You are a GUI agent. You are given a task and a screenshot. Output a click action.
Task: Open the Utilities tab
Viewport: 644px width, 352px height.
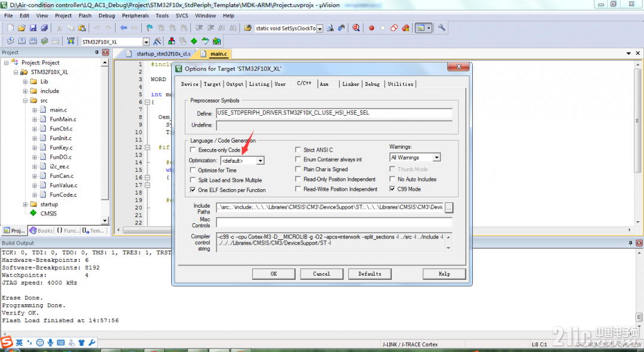(x=401, y=84)
